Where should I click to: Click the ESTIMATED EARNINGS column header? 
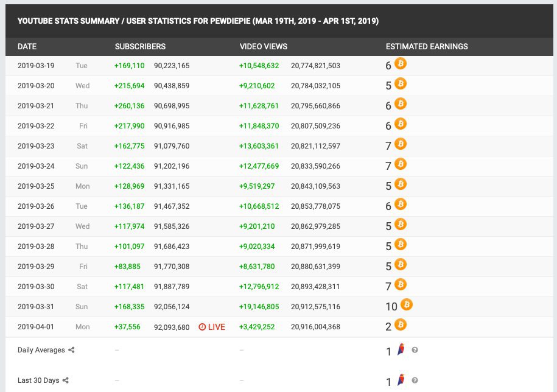pos(427,46)
